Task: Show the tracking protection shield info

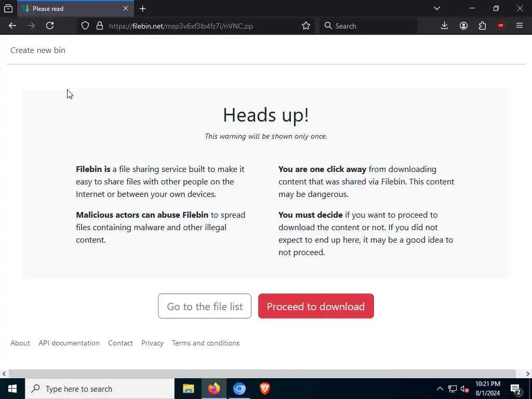Action: 85,26
